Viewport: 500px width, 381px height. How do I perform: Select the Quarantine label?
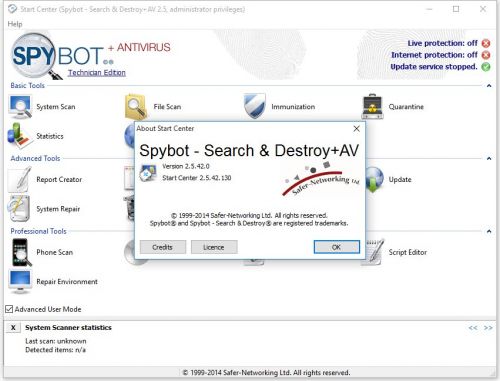tap(406, 107)
